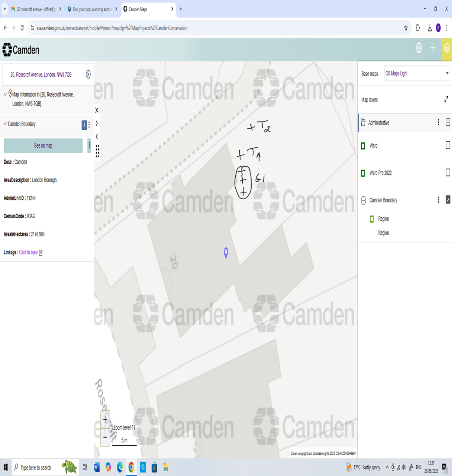Open the browser extensions icon

[x=418, y=28]
